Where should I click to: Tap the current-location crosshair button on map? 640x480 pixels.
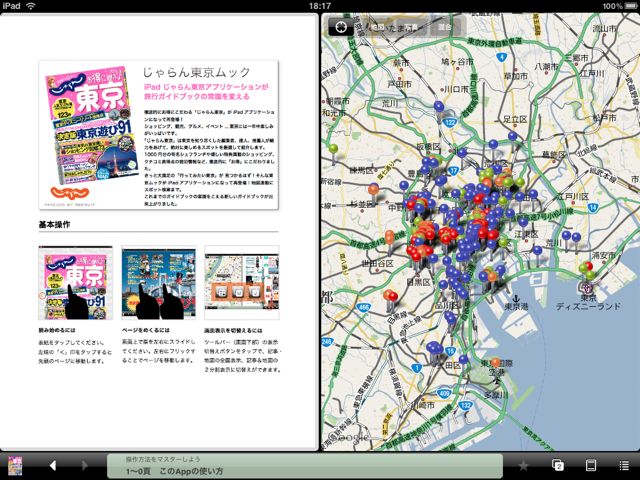(x=341, y=27)
